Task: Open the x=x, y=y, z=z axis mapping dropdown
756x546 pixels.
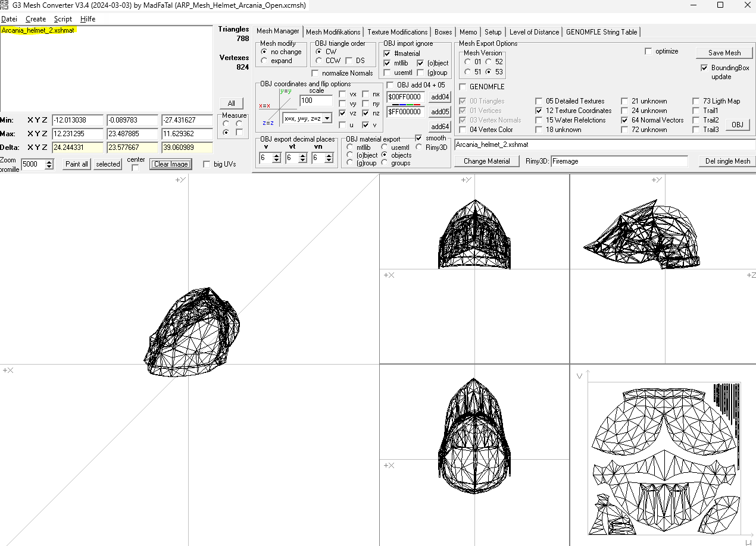Action: pyautogui.click(x=326, y=118)
